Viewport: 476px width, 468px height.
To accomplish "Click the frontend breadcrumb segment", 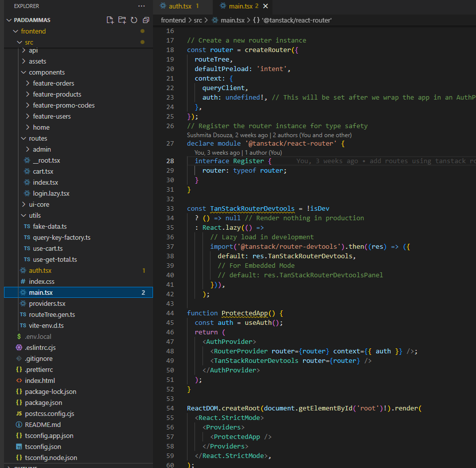I will pyautogui.click(x=173, y=21).
